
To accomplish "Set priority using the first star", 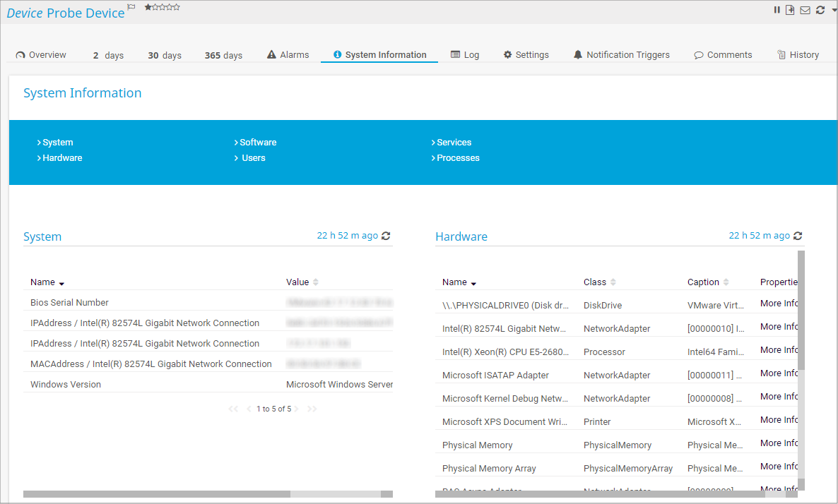I will coord(148,7).
